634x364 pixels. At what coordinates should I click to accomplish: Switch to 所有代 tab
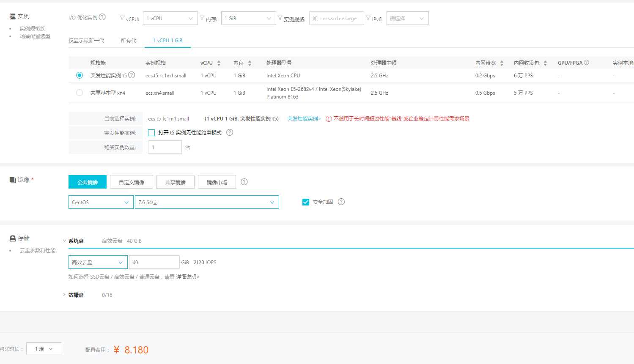129,41
